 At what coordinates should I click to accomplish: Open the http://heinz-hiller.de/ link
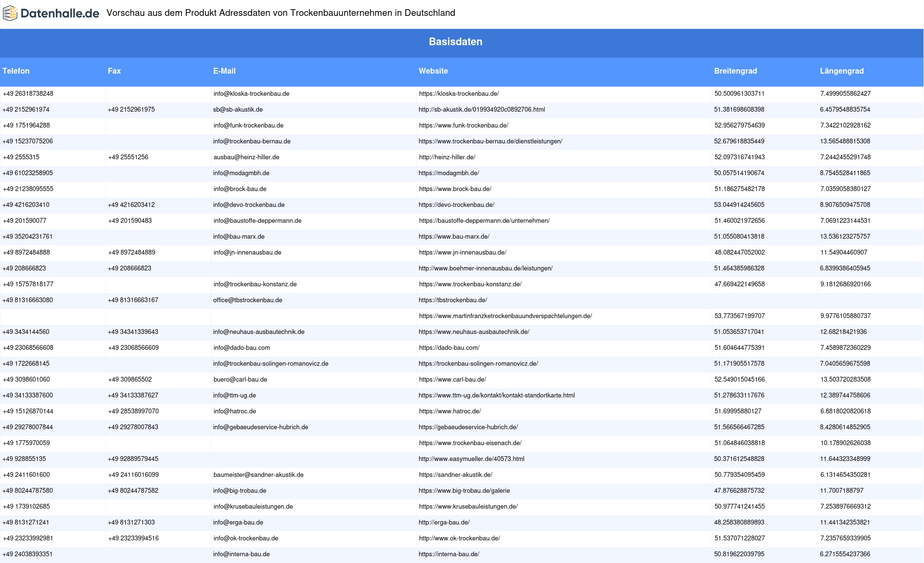[x=447, y=157]
